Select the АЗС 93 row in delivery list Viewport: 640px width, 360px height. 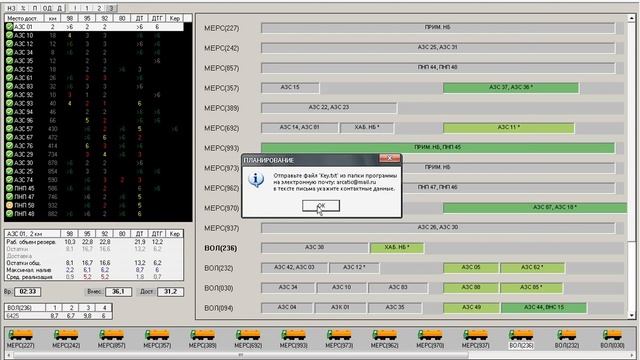pyautogui.click(x=94, y=103)
